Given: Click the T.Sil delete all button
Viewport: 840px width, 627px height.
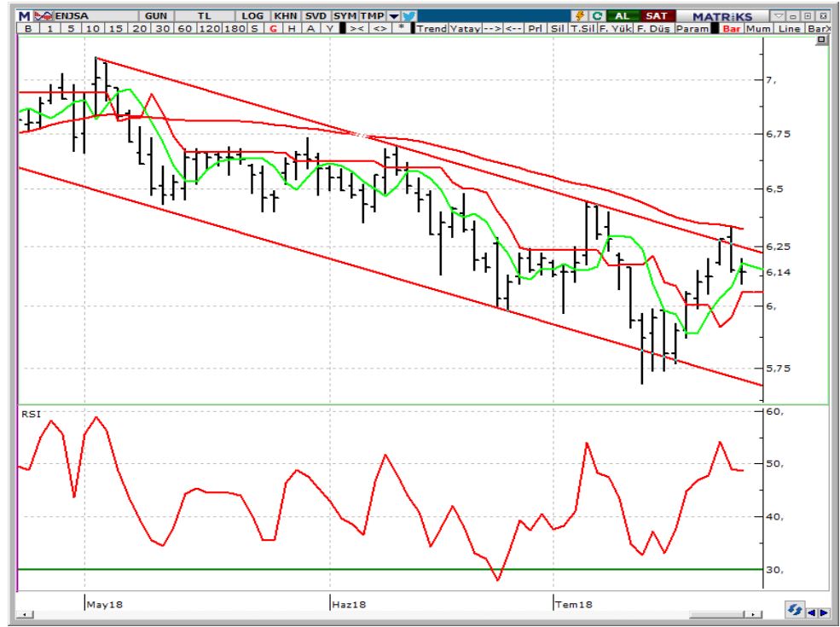Looking at the screenshot, I should 582,28.
